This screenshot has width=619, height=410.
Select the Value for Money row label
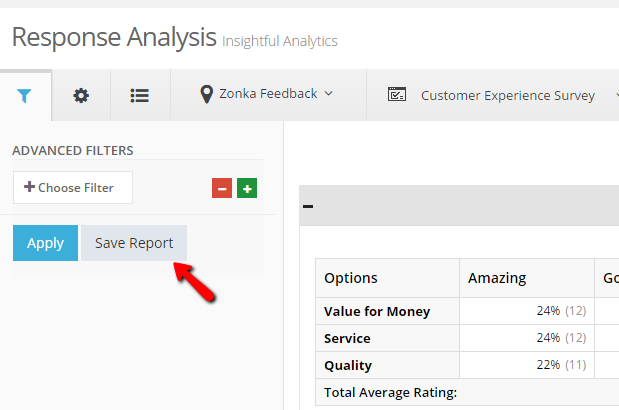point(377,311)
